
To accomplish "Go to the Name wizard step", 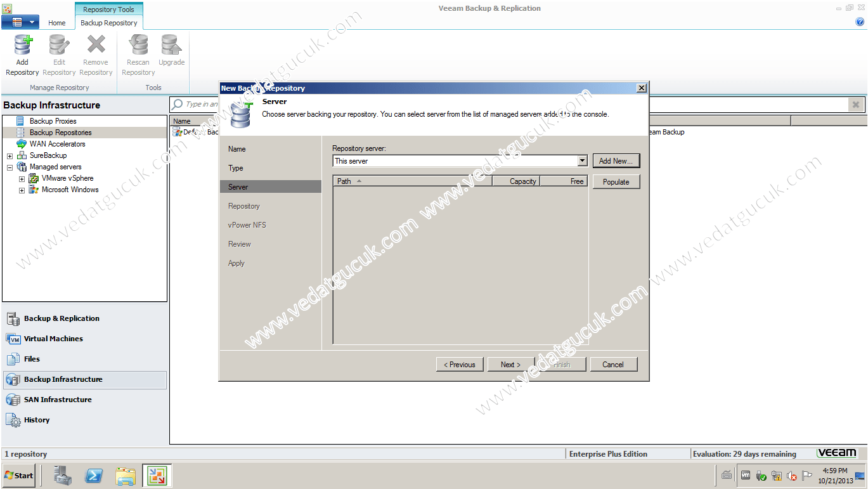I will point(236,149).
